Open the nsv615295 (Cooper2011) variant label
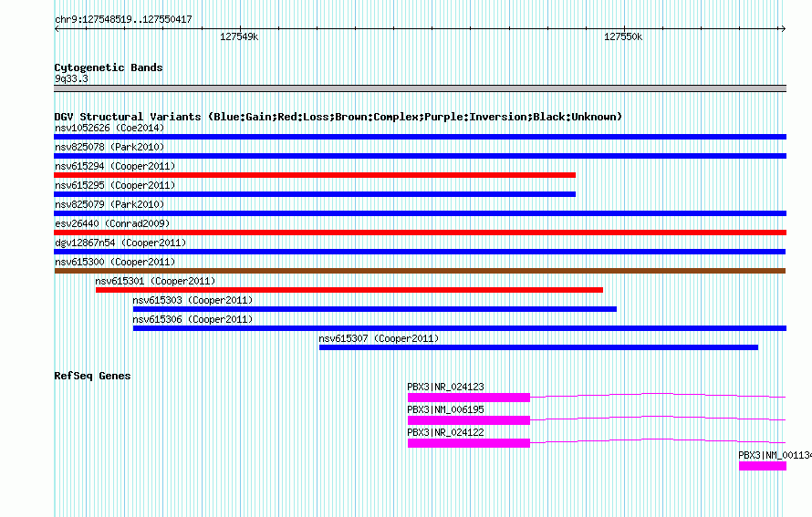 tap(115, 185)
